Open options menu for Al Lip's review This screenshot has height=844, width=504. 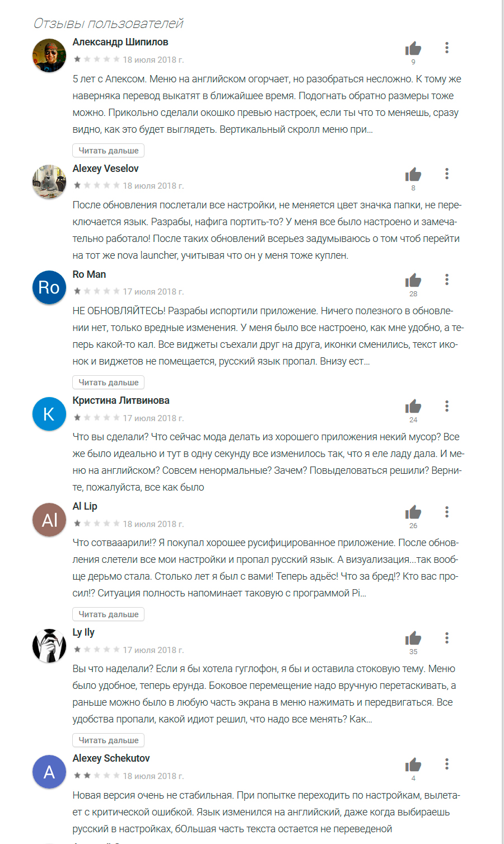447,511
